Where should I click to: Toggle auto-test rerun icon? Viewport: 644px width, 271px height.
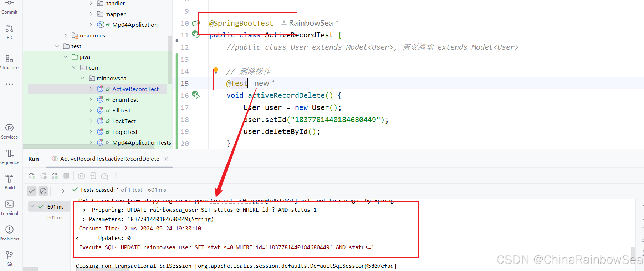click(55, 176)
